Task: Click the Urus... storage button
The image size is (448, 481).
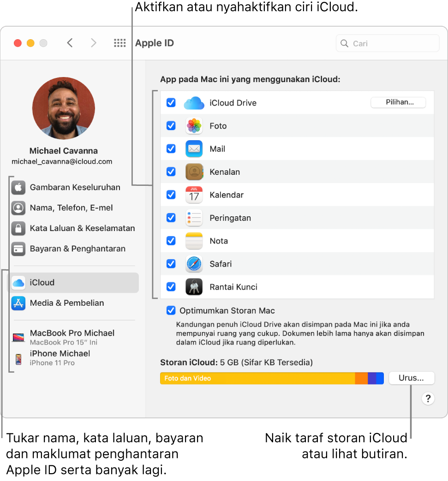Action: pyautogui.click(x=412, y=378)
